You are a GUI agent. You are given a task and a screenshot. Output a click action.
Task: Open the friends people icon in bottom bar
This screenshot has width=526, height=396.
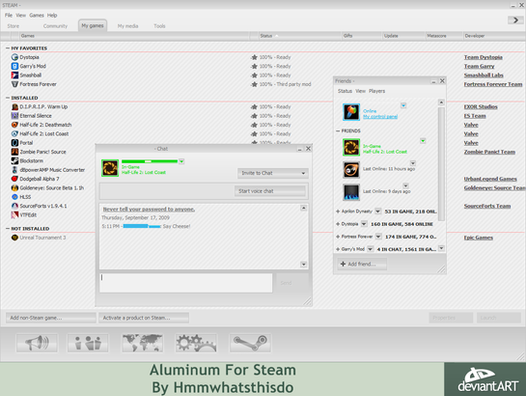pyautogui.click(x=88, y=343)
